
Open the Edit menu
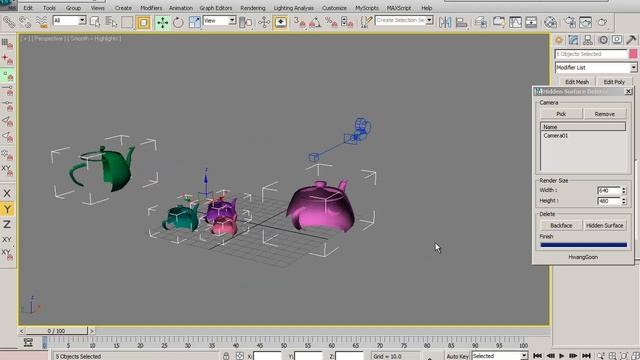[28, 8]
